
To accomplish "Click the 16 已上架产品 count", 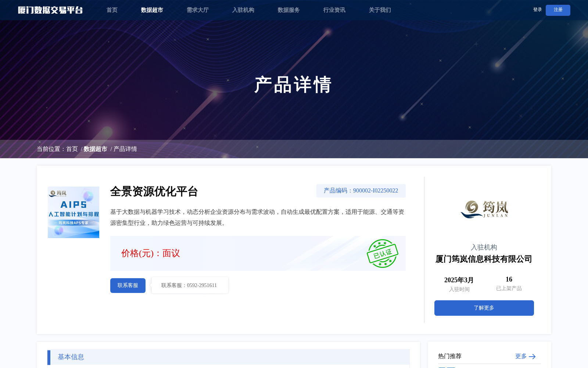I will pos(509,279).
